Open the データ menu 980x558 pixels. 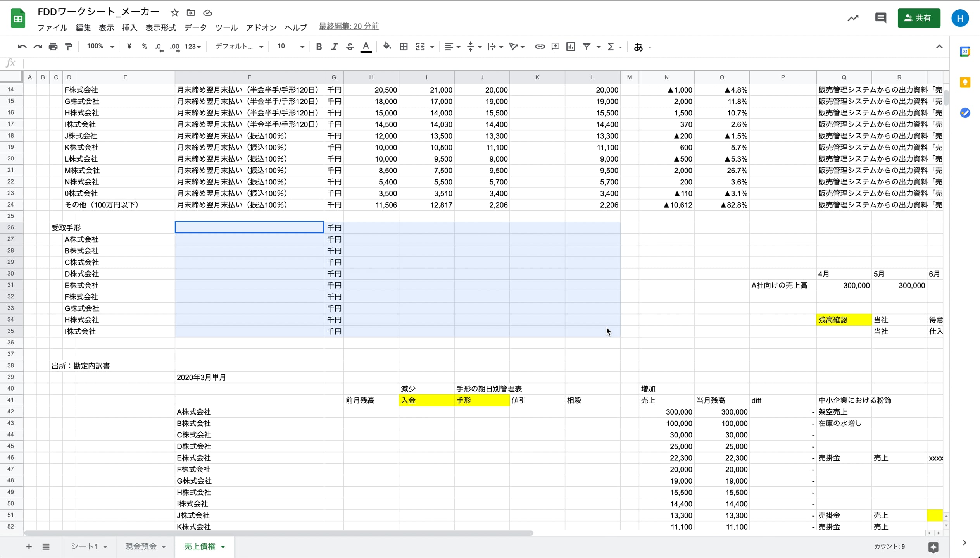point(195,28)
